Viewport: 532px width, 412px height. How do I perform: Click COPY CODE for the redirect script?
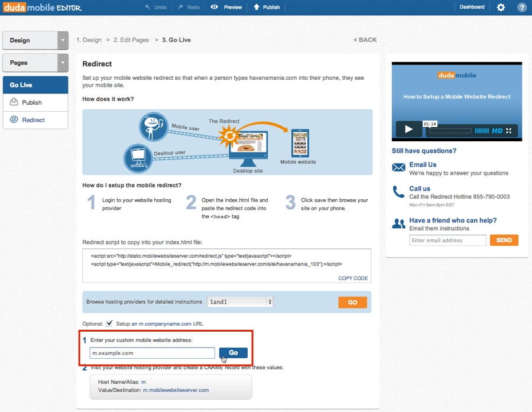pos(353,278)
